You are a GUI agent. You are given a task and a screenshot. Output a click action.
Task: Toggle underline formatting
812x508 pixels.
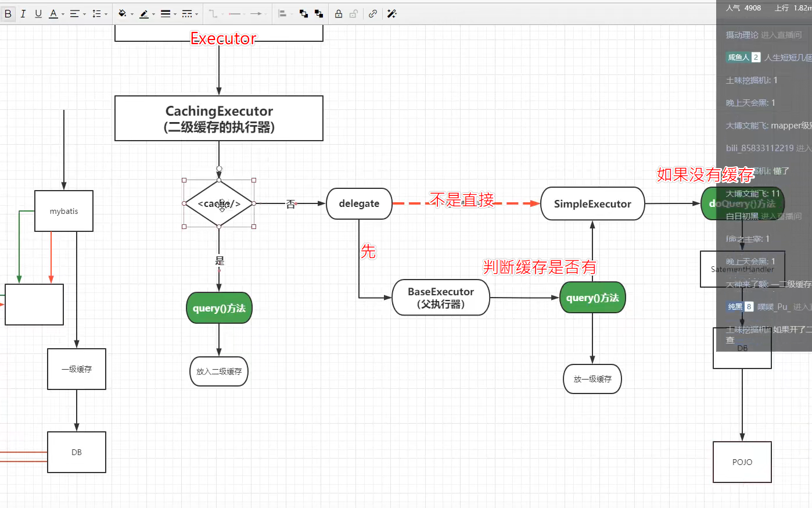(x=38, y=13)
